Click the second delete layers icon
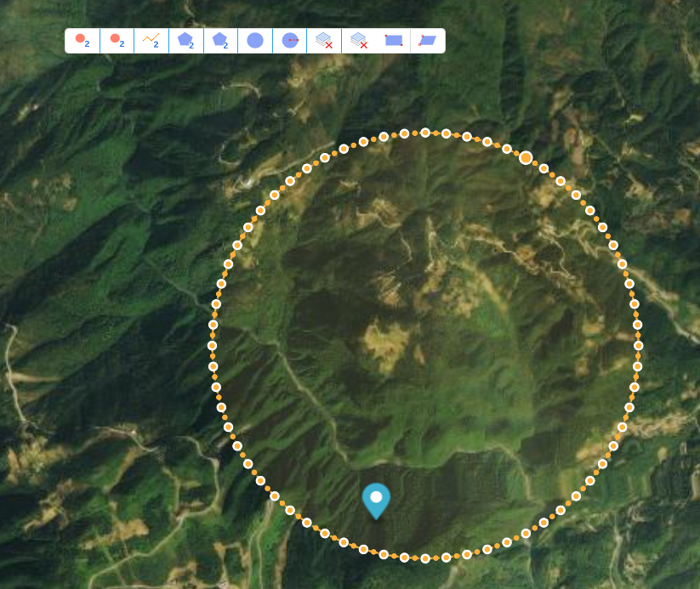Image resolution: width=700 pixels, height=589 pixels. pyautogui.click(x=359, y=41)
